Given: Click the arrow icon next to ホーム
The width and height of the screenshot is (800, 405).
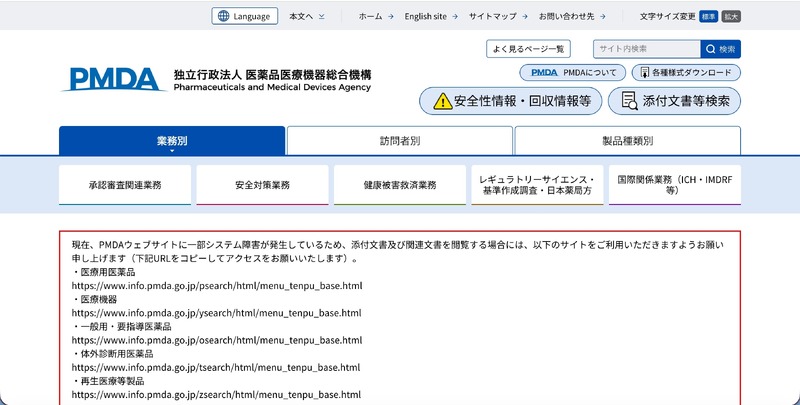Looking at the screenshot, I should pos(390,16).
